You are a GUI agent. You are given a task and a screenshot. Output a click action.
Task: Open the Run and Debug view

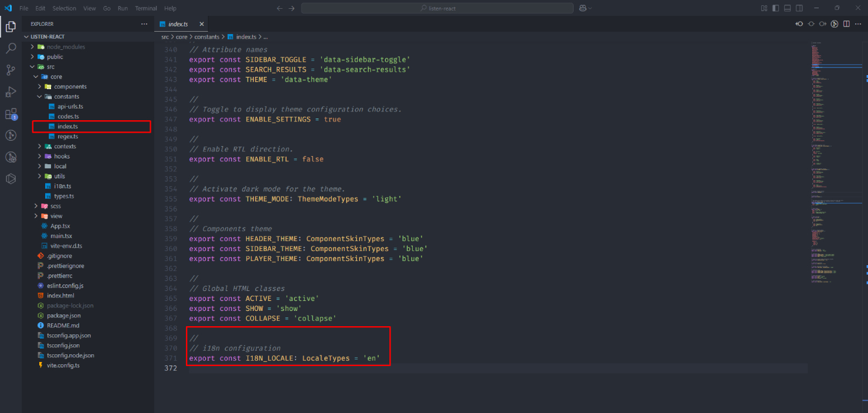click(11, 92)
